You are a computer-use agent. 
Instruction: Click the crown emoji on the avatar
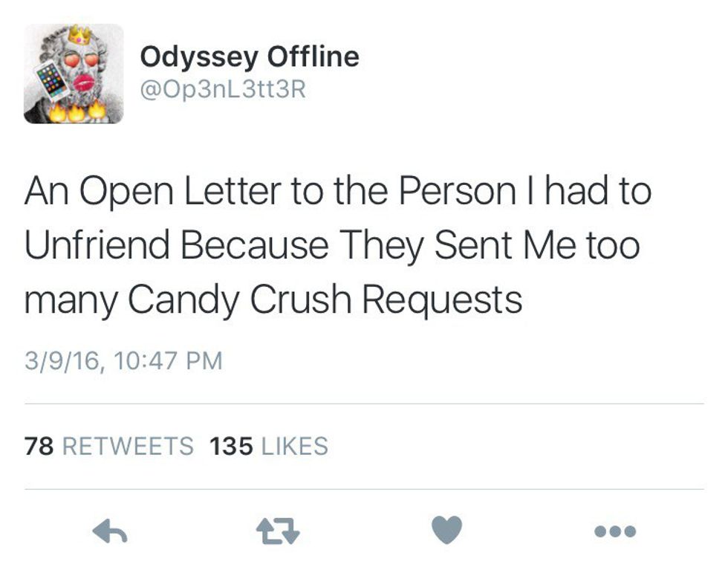tap(79, 34)
